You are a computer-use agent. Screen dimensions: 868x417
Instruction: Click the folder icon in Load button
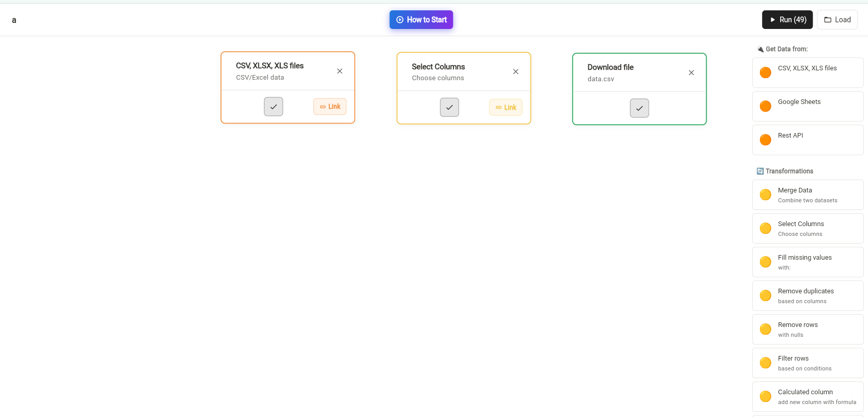pos(828,20)
